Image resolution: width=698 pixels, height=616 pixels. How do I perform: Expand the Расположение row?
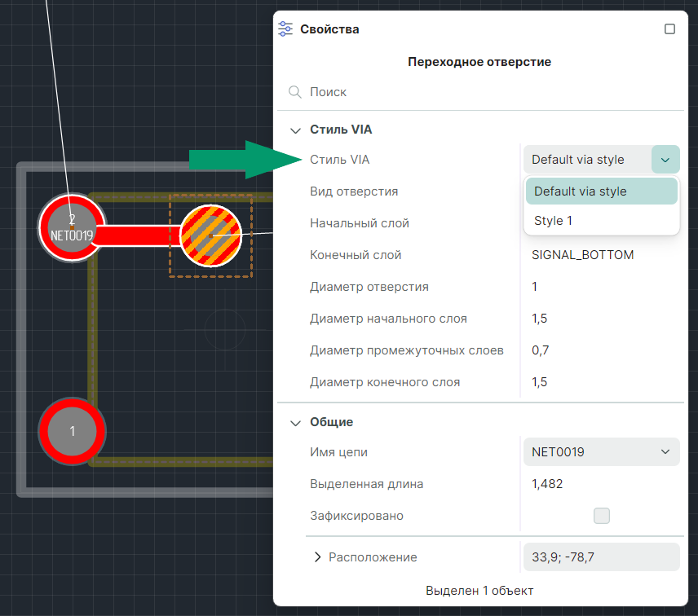tap(318, 557)
